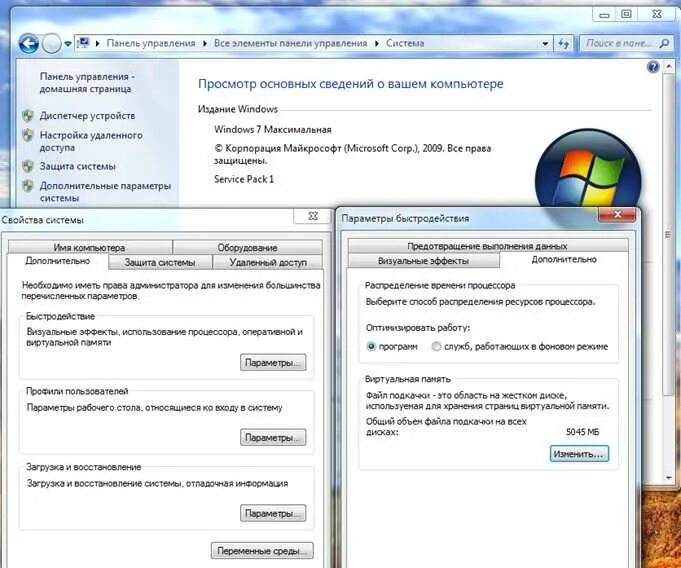Close the Свойства системы dialog

click(313, 216)
